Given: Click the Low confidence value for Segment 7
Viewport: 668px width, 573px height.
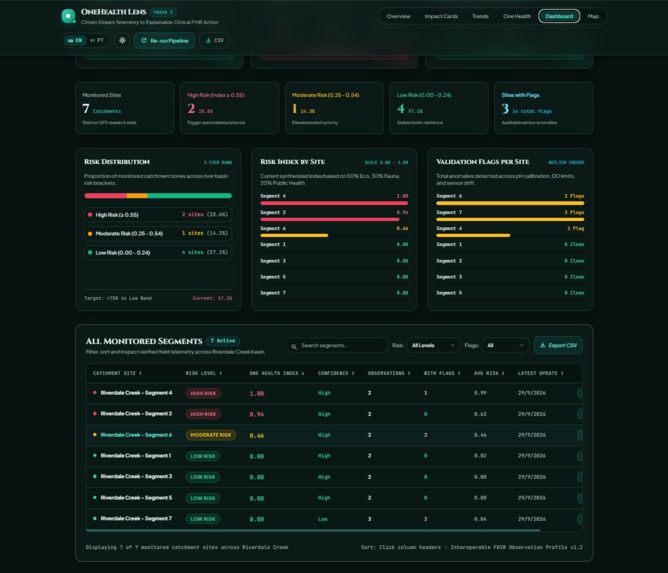Looking at the screenshot, I should pyautogui.click(x=322, y=519).
